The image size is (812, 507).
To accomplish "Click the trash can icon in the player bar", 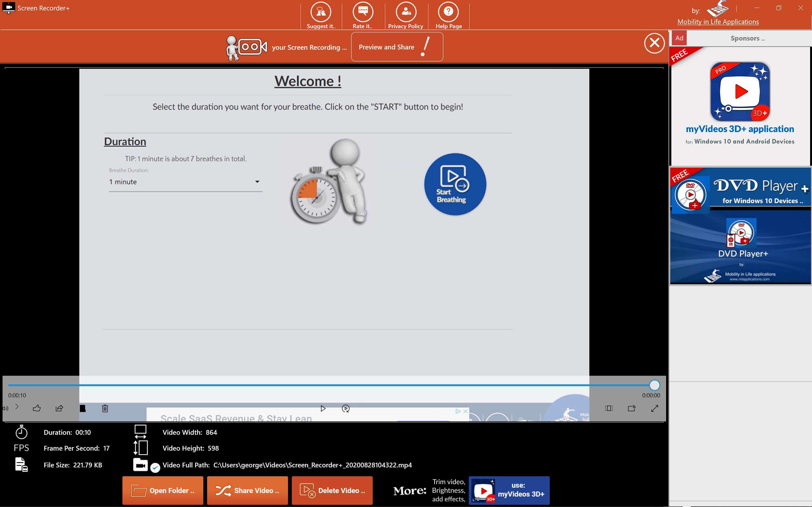I will tap(105, 408).
